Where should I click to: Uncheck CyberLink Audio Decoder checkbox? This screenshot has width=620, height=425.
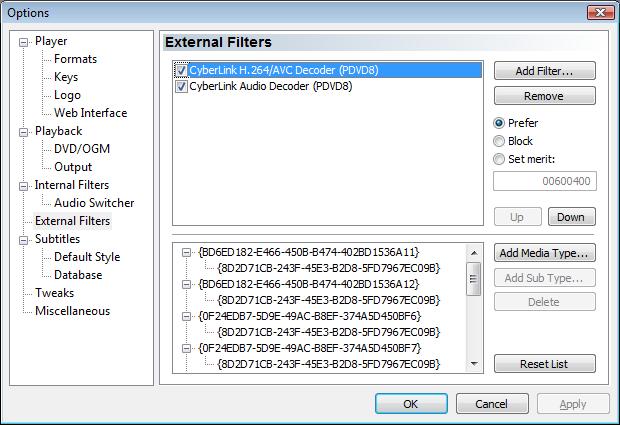point(181,86)
